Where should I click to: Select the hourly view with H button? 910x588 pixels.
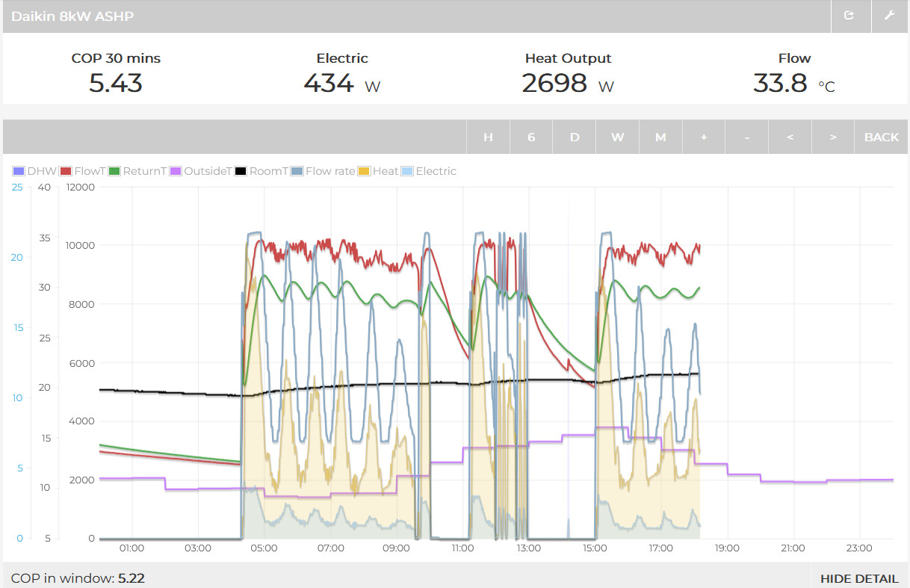point(488,136)
